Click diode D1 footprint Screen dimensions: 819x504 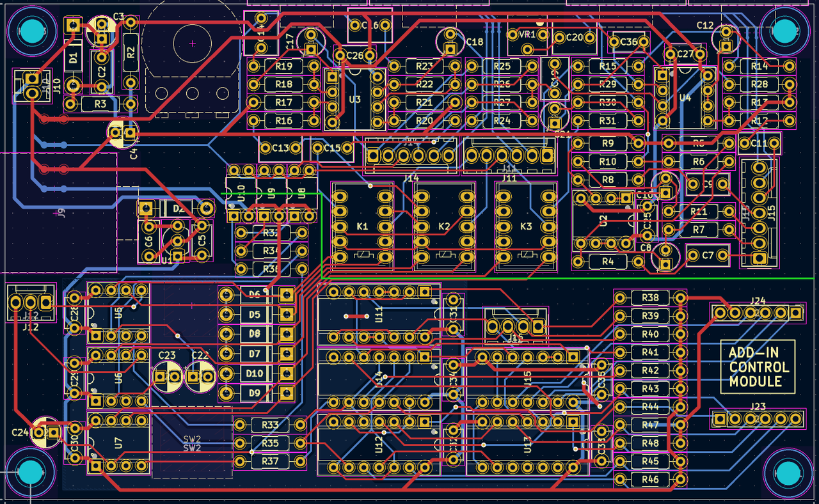72,58
